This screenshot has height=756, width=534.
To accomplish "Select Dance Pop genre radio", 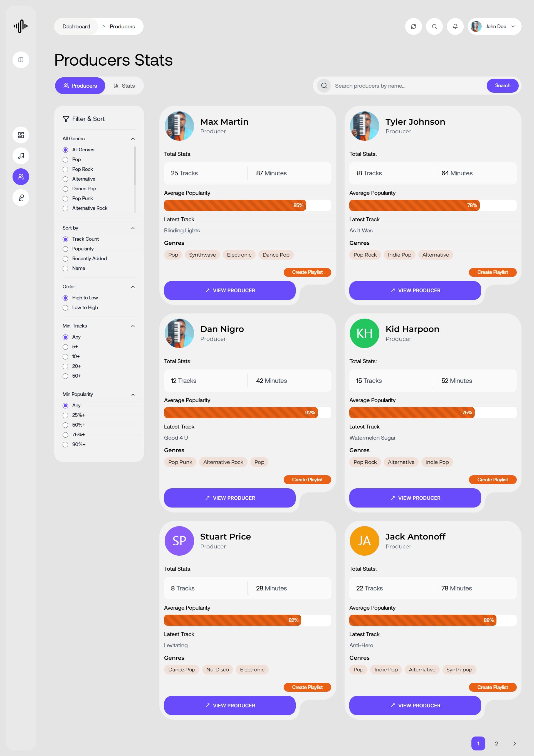I will tap(65, 189).
